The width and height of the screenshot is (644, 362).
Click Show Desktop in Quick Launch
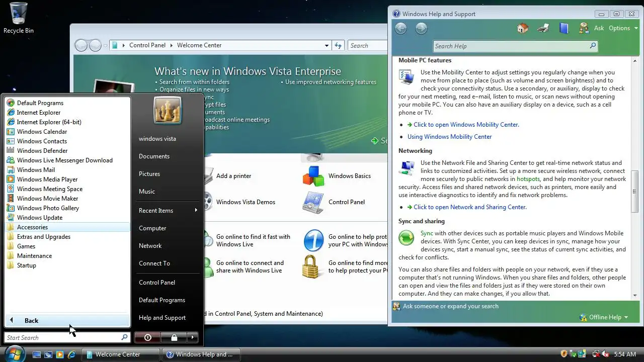pyautogui.click(x=37, y=354)
